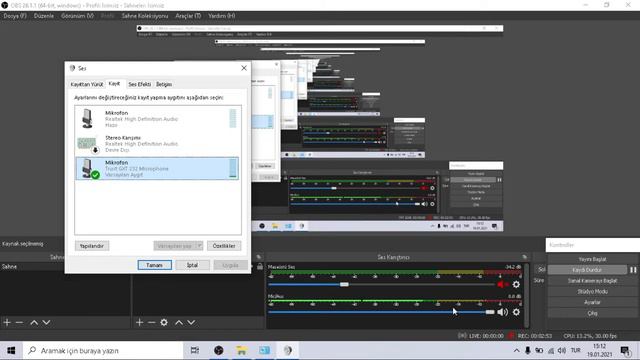
Task: Open the notification center icon
Action: point(625,351)
